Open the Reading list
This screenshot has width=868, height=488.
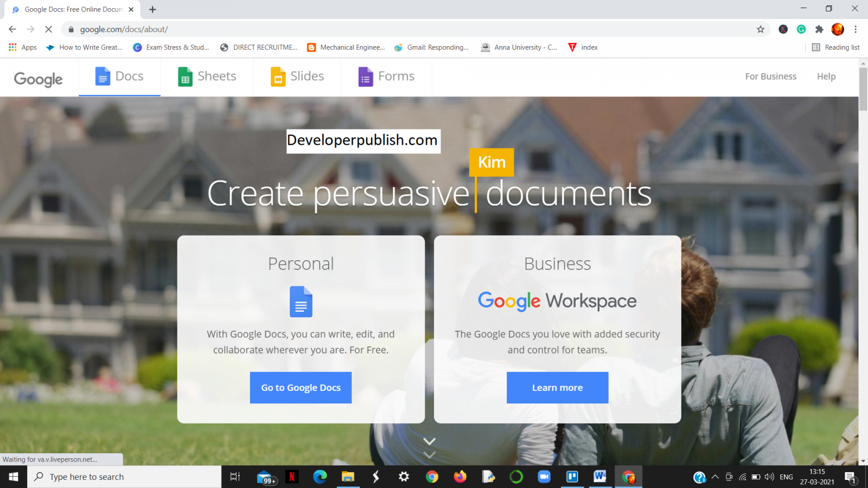pyautogui.click(x=836, y=47)
